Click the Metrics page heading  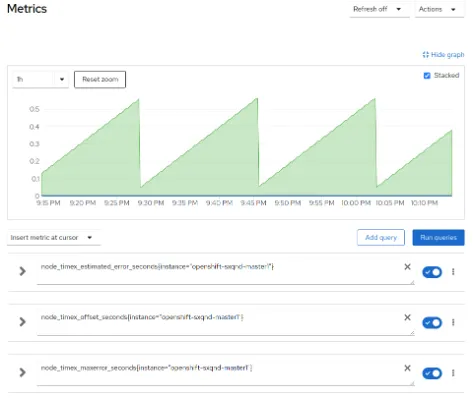tap(27, 9)
